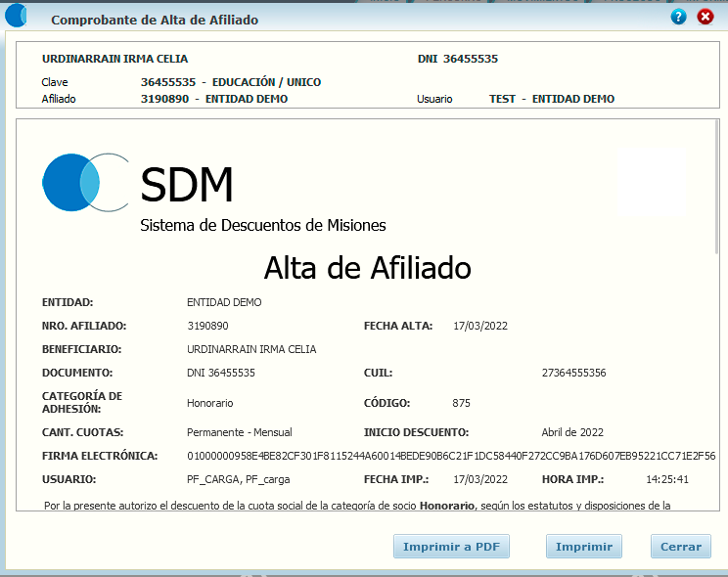
Task: Select the FIRMA ELECTRÓNICA hash string
Action: [451, 456]
